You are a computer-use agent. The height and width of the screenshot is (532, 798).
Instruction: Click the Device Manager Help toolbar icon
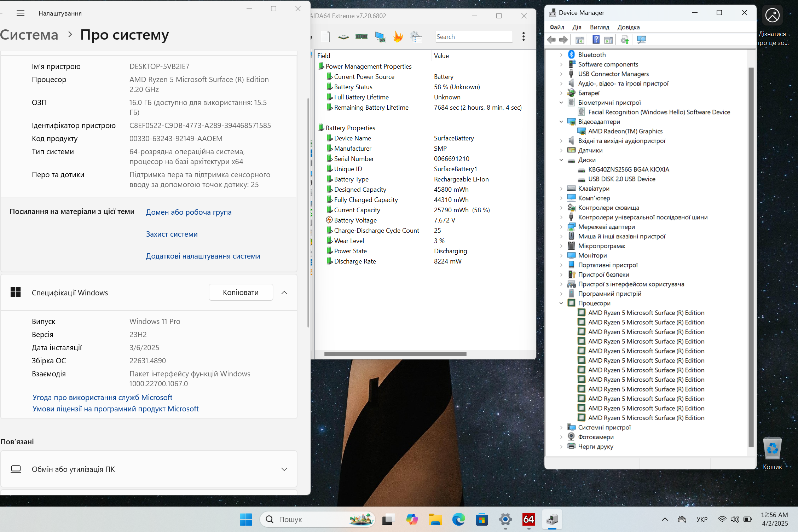596,40
